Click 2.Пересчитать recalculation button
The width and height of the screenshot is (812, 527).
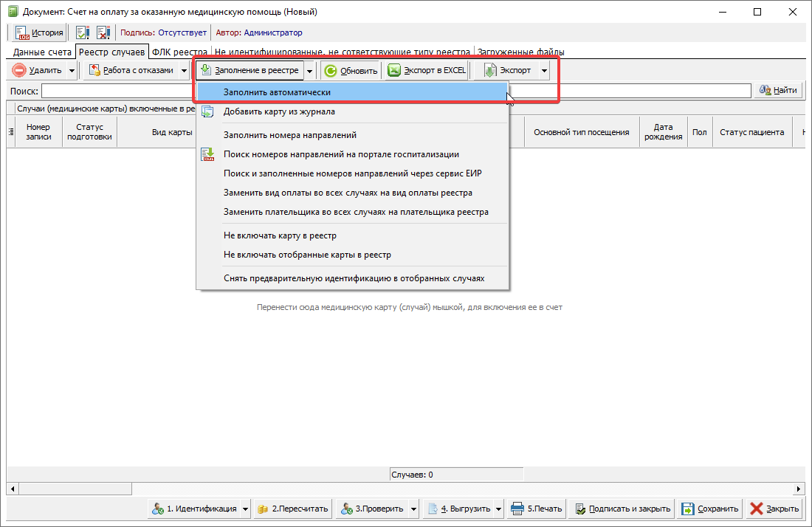292,509
